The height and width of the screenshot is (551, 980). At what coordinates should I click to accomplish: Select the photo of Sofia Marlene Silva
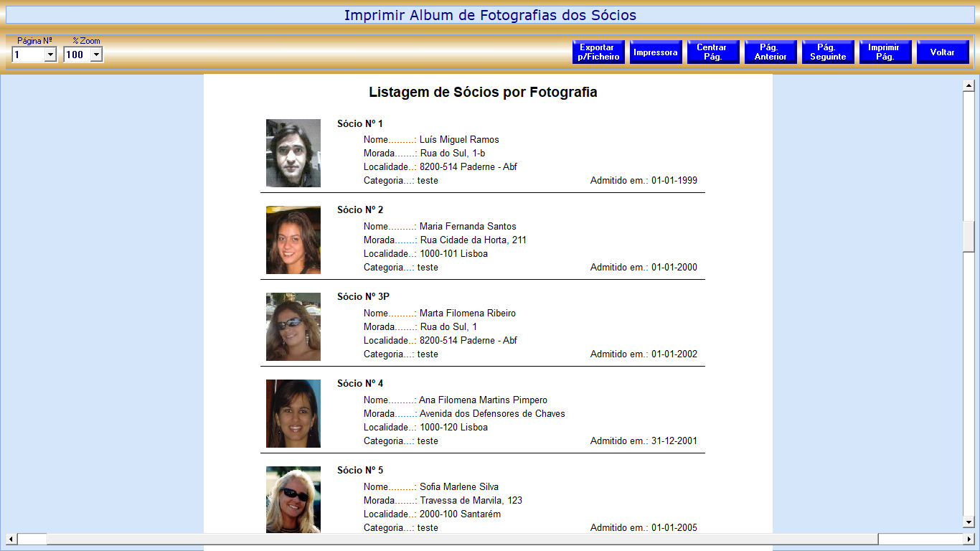click(293, 499)
